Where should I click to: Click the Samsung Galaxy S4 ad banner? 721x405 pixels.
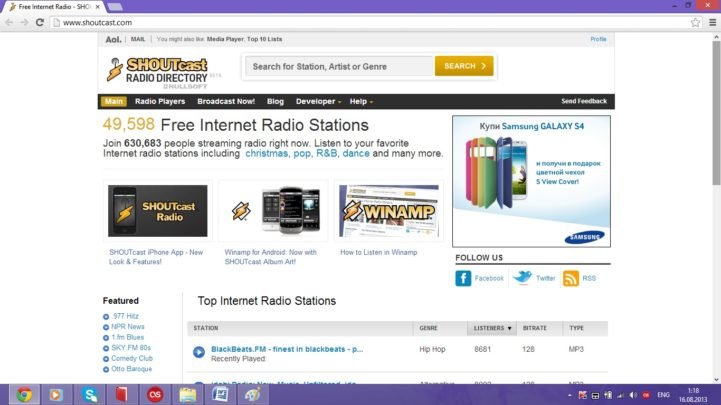pos(532,181)
